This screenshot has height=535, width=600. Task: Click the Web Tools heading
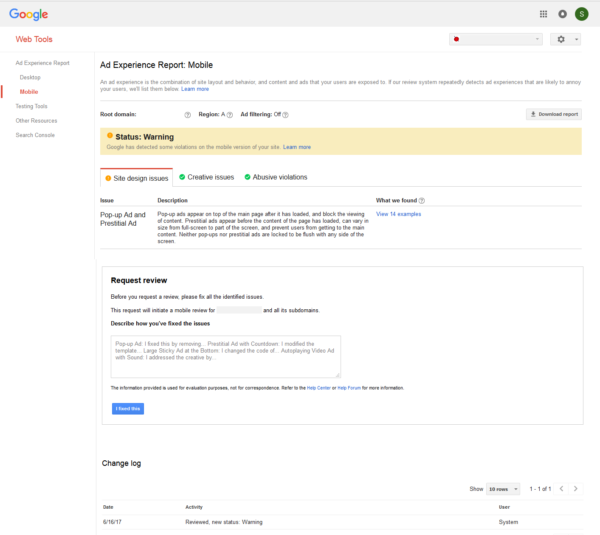(34, 39)
